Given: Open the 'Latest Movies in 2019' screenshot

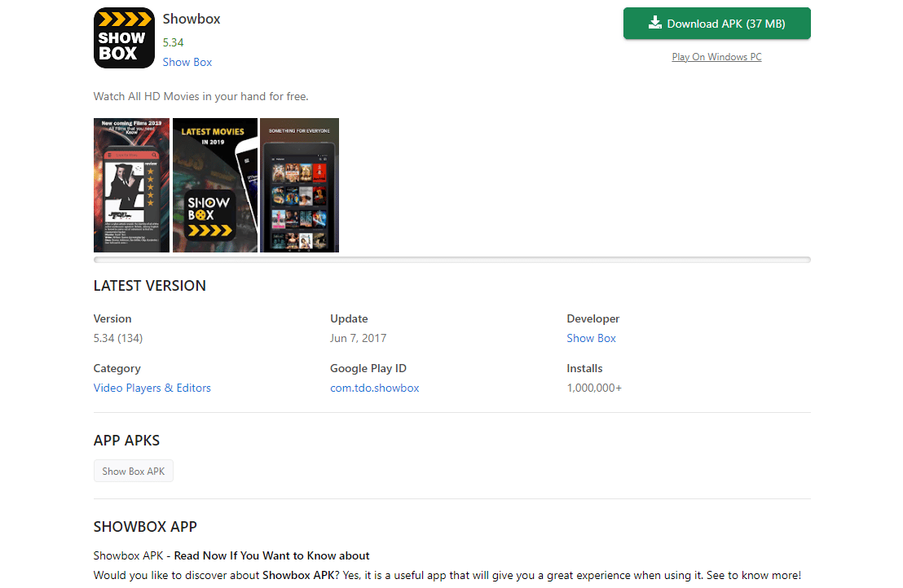Looking at the screenshot, I should coord(215,185).
